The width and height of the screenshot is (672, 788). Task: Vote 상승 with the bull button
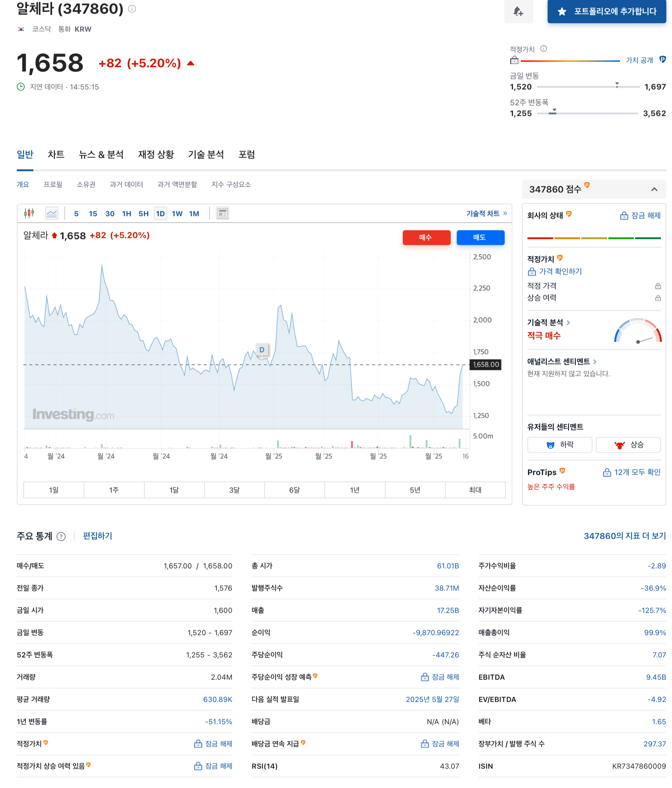pos(628,444)
